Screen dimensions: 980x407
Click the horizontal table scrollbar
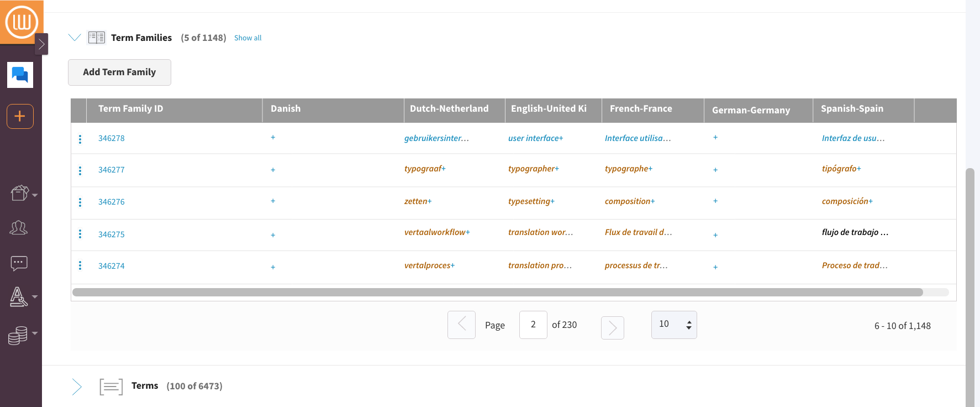497,292
